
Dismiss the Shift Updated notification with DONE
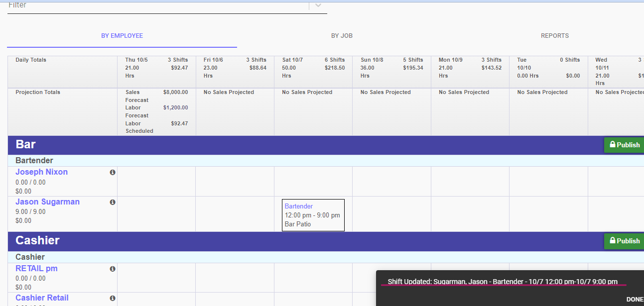pos(635,300)
